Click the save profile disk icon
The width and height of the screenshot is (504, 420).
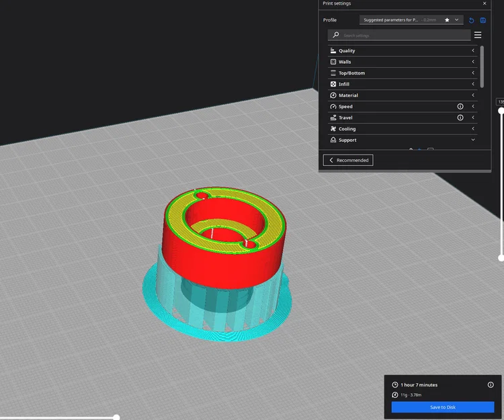click(482, 20)
